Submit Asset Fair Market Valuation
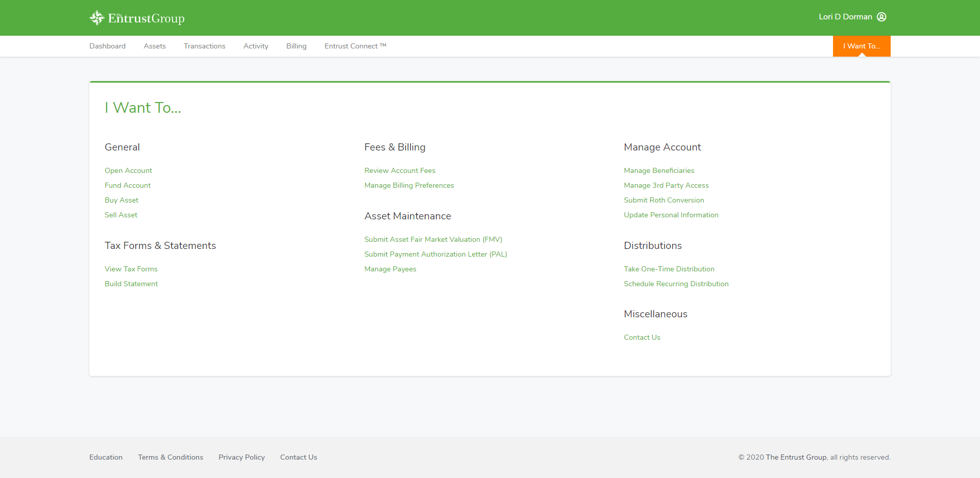The image size is (980, 478). point(433,239)
